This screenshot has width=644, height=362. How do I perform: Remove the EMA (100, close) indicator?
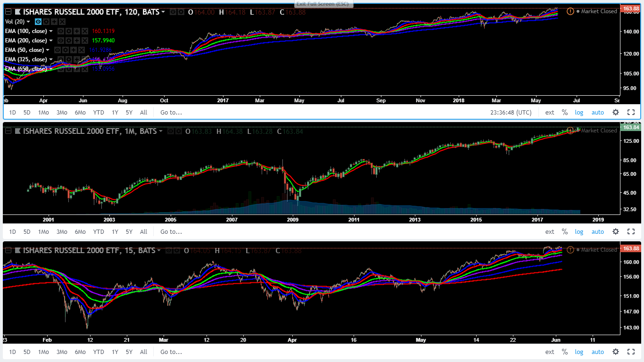pyautogui.click(x=84, y=31)
